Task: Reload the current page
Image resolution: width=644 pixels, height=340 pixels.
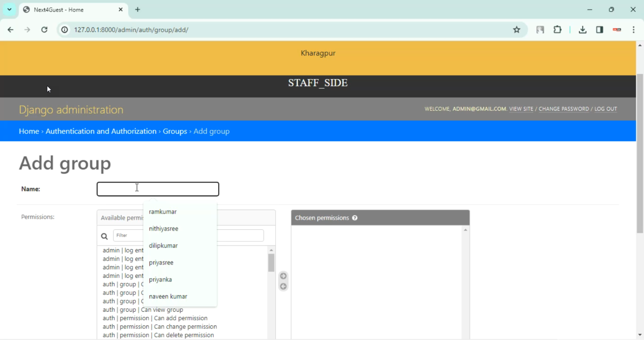Action: point(44,30)
